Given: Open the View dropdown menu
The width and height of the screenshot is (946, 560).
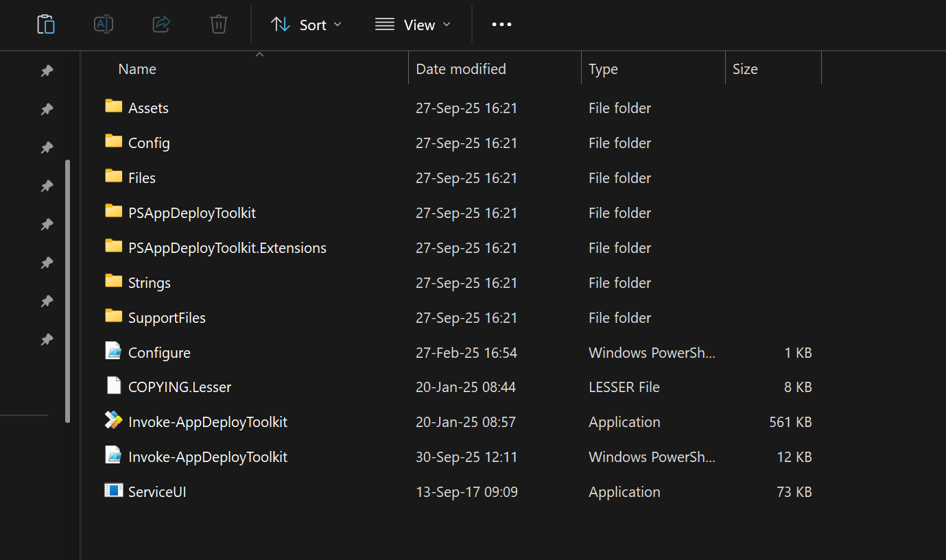Looking at the screenshot, I should 413,25.
